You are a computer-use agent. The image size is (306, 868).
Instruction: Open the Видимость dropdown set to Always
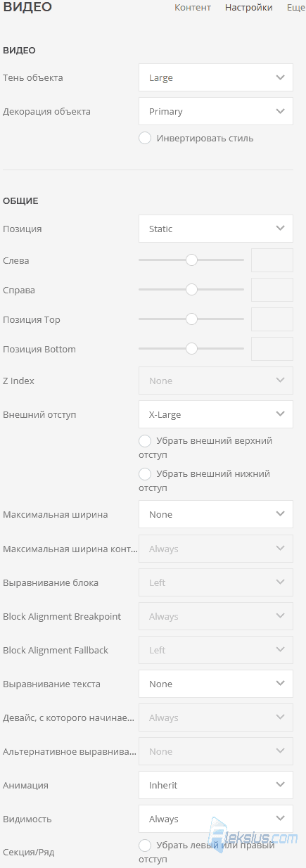216,819
